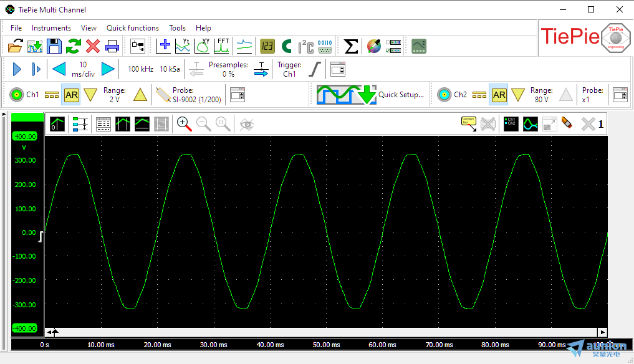
Task: Start continuous measurement with play arrow
Action: point(17,69)
